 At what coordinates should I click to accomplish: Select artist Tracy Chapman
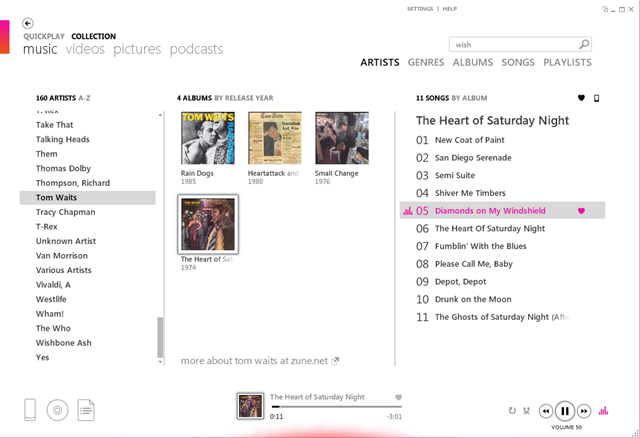[65, 212]
